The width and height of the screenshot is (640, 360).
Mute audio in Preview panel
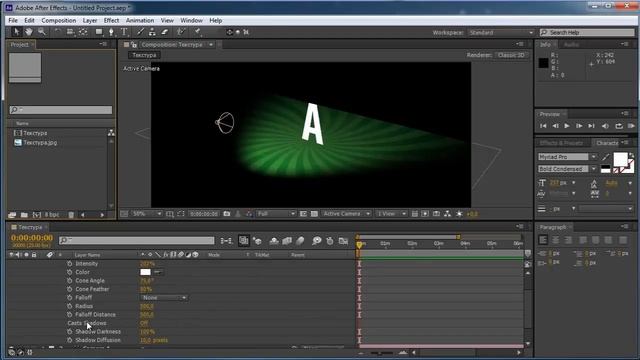[x=605, y=126]
